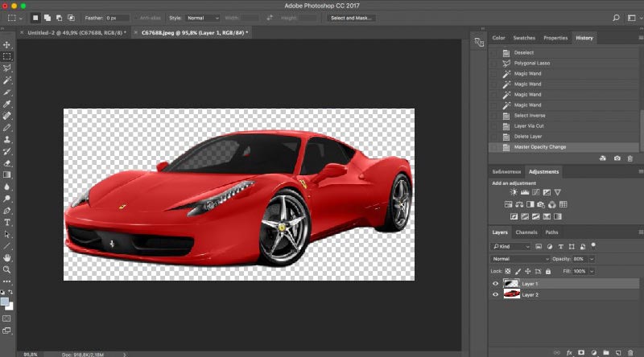Screen dimensions: 644x357
Task: Open the Swatches panel tab
Action: pyautogui.click(x=524, y=38)
